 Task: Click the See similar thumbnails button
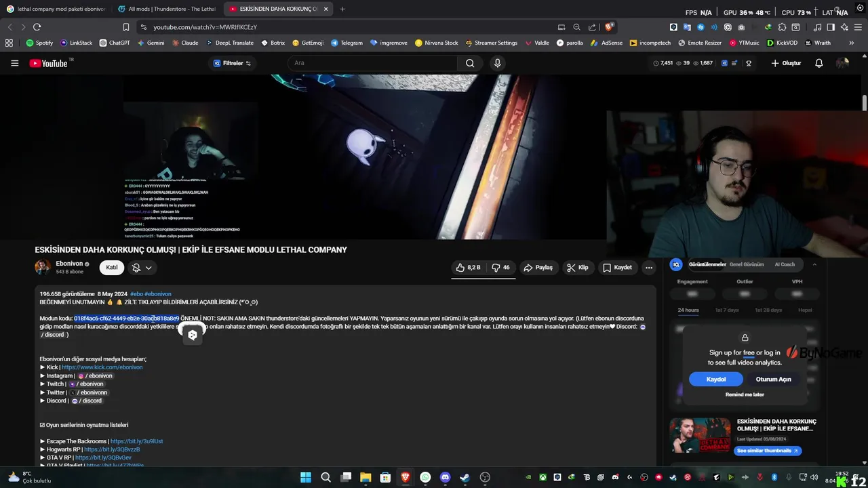(768, 451)
